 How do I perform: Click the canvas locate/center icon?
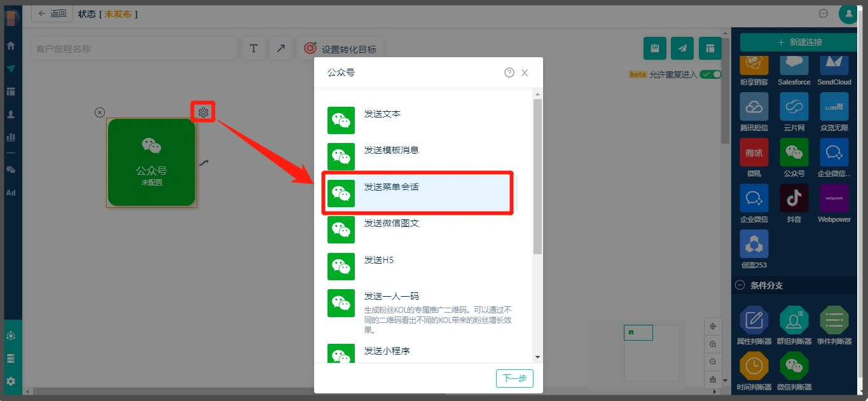tap(713, 326)
